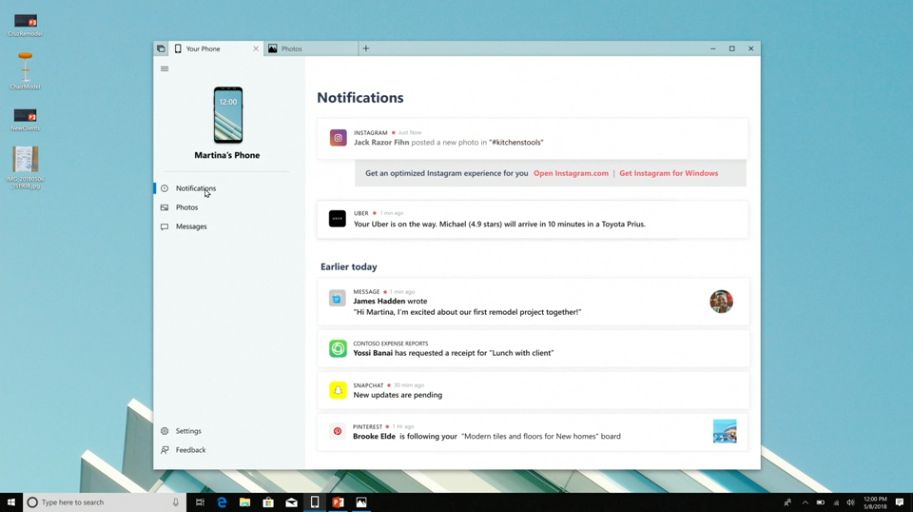Show hidden icons in system tray

click(x=805, y=503)
